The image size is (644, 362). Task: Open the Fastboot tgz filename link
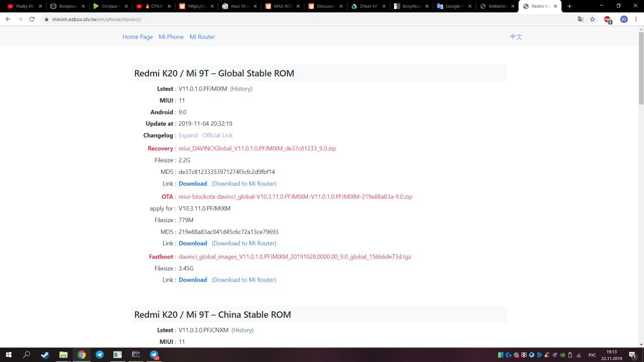(x=295, y=256)
